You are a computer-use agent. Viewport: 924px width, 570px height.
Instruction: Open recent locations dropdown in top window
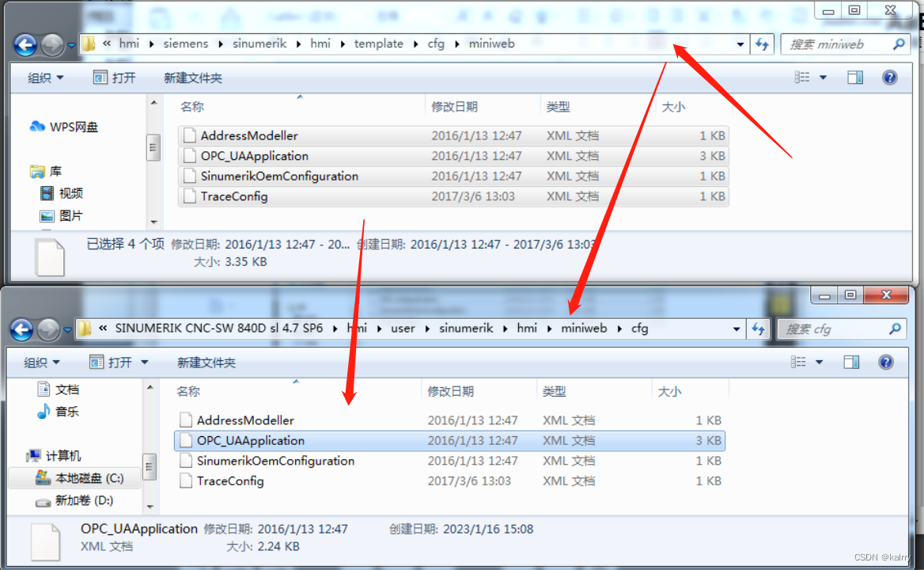coord(71,45)
